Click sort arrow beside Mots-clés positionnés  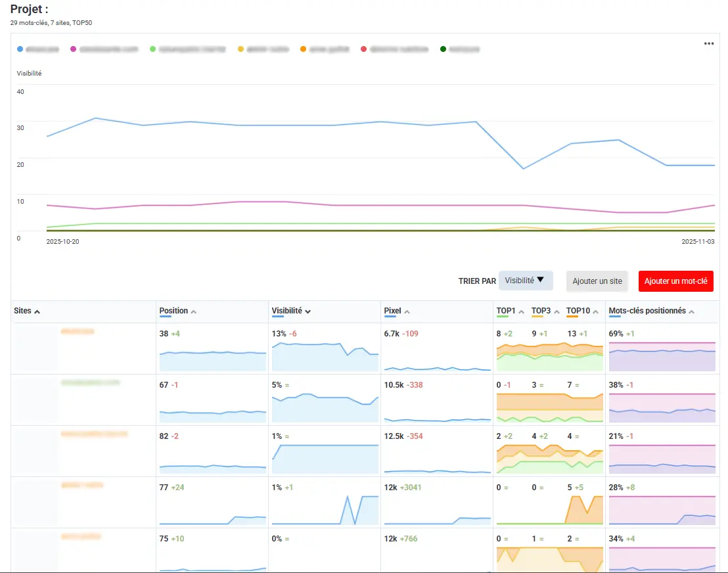point(691,311)
